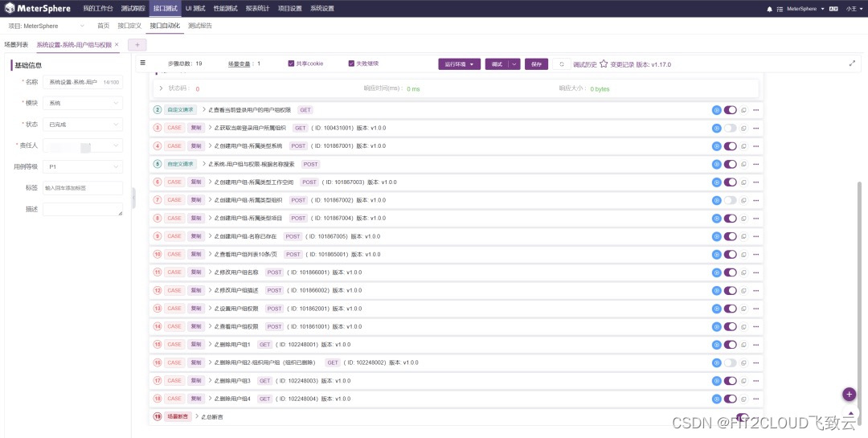Click the task center icon beside the bell
Viewport: 868px width, 438px height.
coord(780,9)
